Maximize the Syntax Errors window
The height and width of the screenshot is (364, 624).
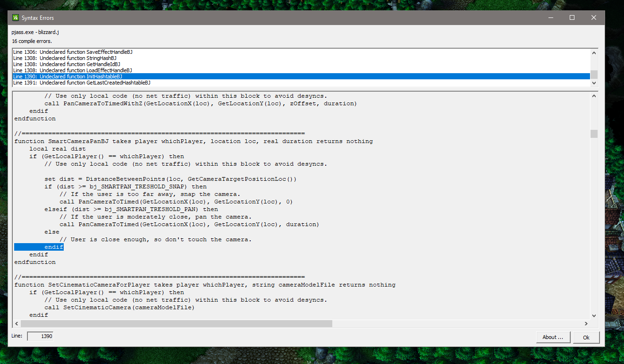572,18
